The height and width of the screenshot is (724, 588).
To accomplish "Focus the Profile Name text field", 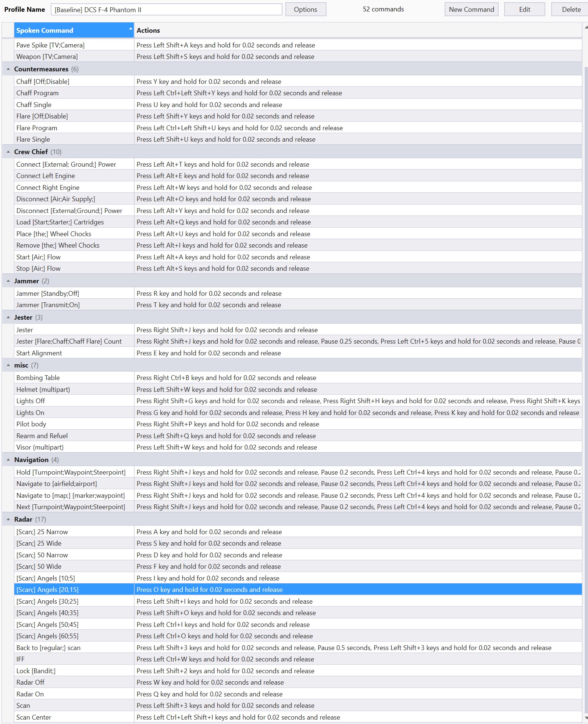I will [x=166, y=10].
